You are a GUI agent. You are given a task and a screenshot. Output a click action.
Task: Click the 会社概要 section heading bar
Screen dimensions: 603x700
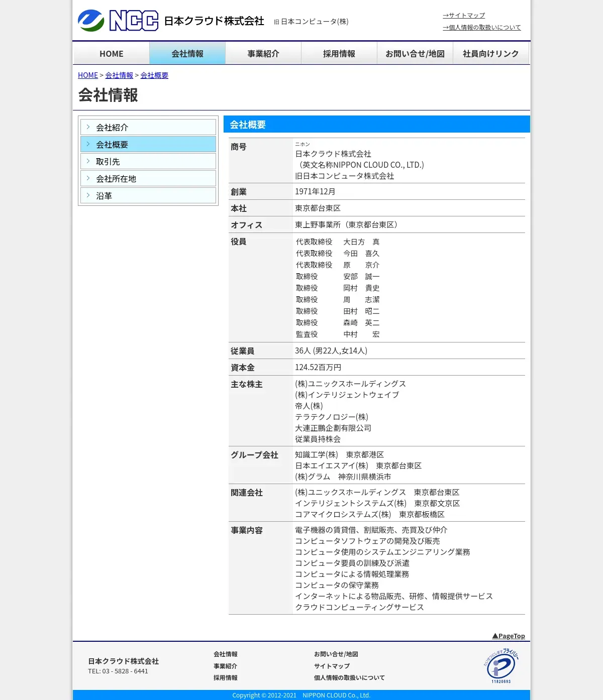(377, 124)
